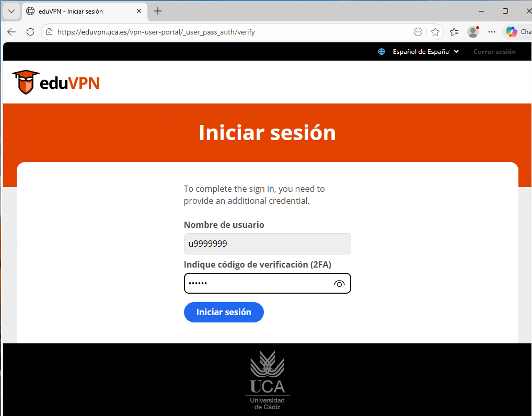Click the Cerrar sesión link
Viewport: 532px width, 416px height.
coord(494,52)
